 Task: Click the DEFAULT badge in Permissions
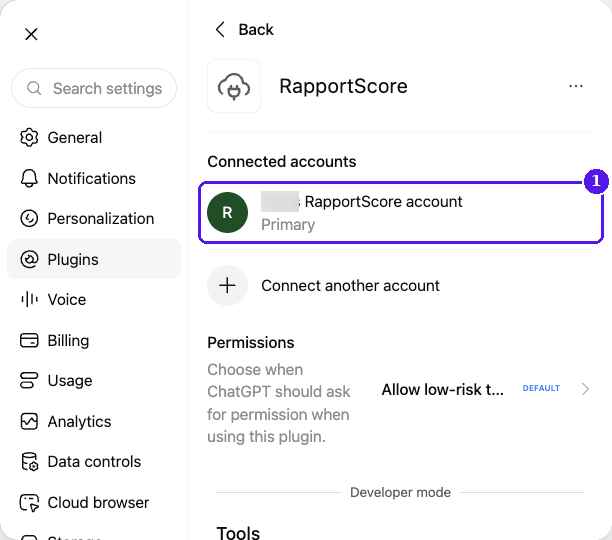point(541,388)
